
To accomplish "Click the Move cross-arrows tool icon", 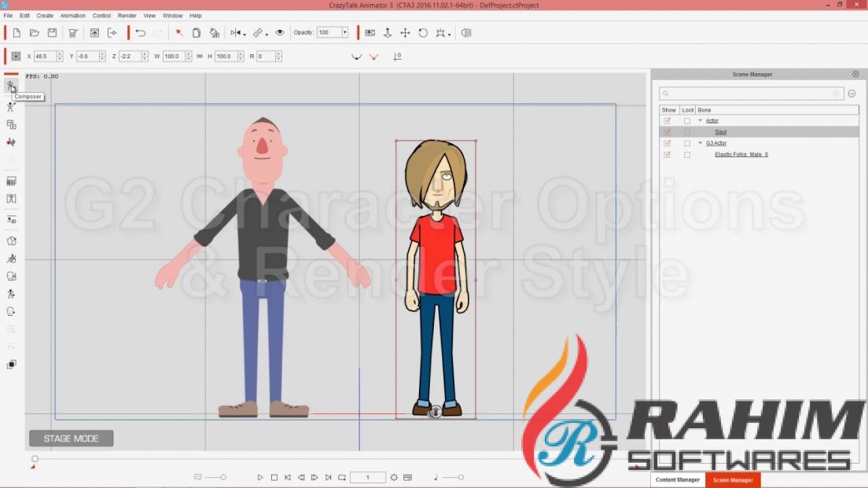I will pyautogui.click(x=405, y=33).
